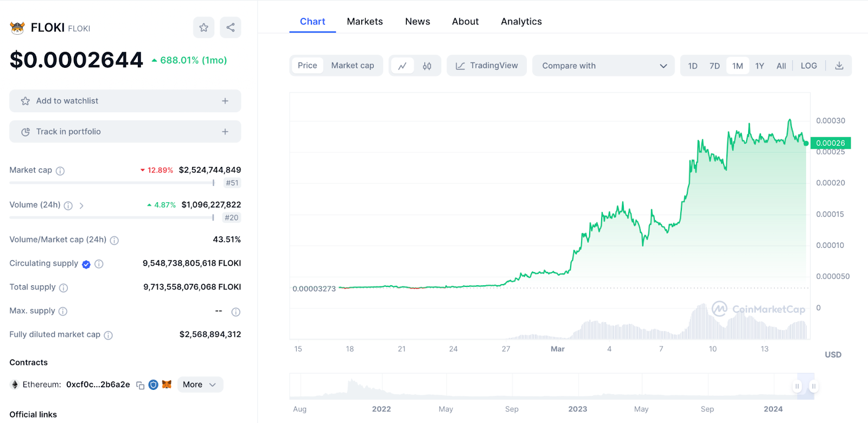Screen dimensions: 868x423
Task: Open Volume (24h) info icon
Action: pyautogui.click(x=68, y=206)
